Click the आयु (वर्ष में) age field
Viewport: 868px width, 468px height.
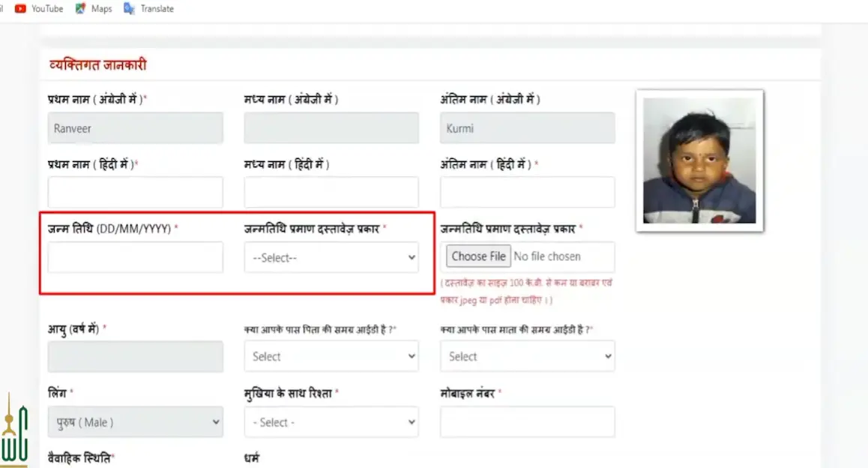point(135,356)
